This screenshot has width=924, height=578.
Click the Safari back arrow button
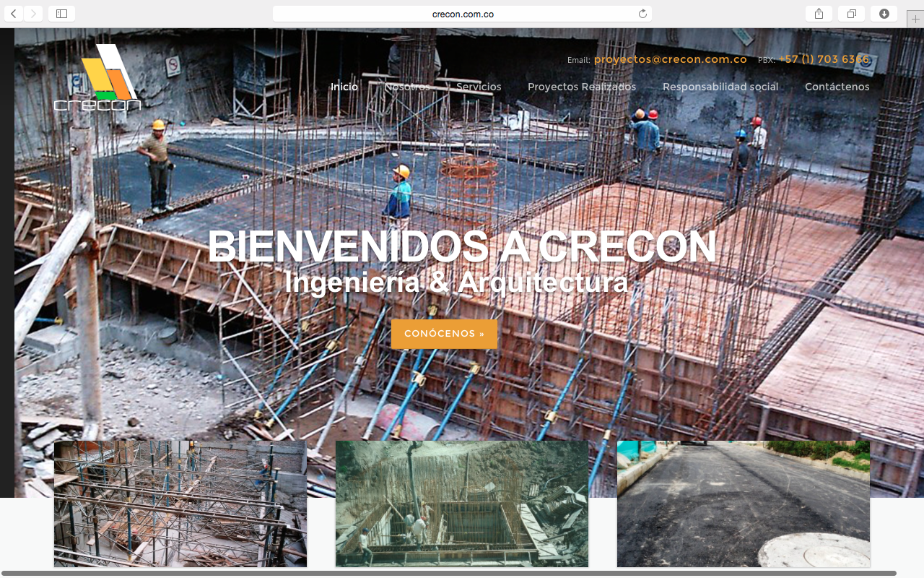coord(14,14)
